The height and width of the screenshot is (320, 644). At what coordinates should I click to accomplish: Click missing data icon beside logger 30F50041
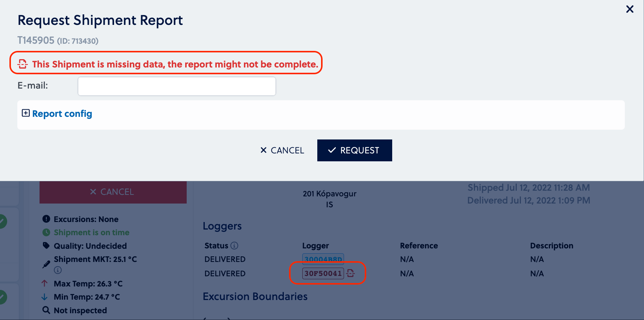(350, 273)
